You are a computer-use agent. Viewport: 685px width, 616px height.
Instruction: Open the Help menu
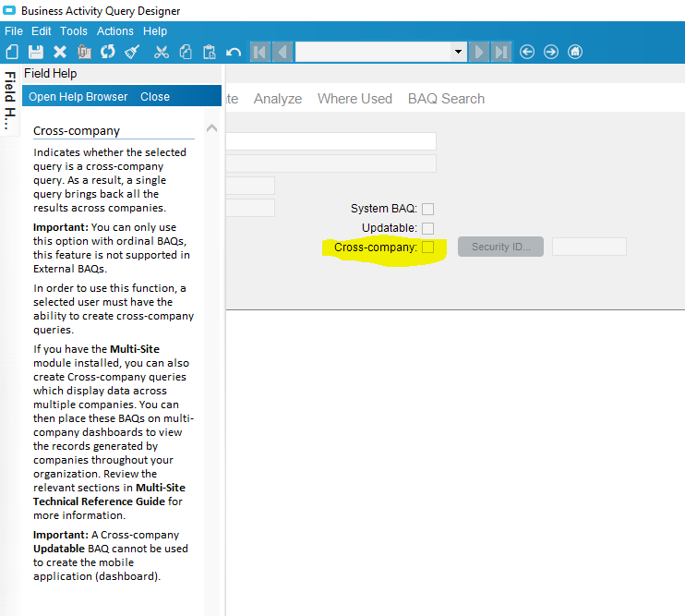coord(155,31)
